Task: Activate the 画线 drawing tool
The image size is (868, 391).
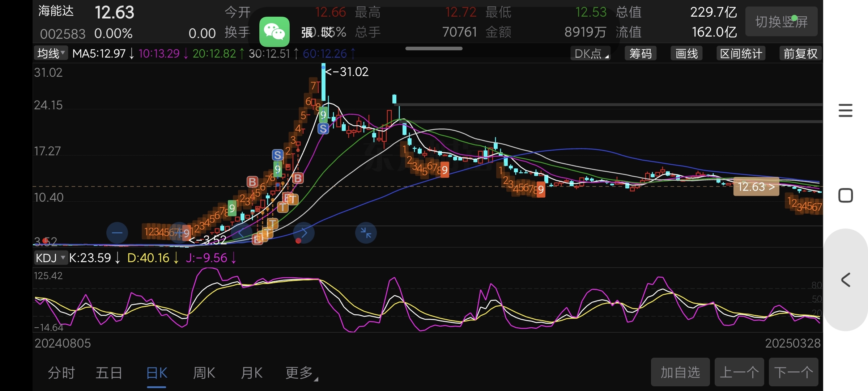Action: click(x=687, y=54)
